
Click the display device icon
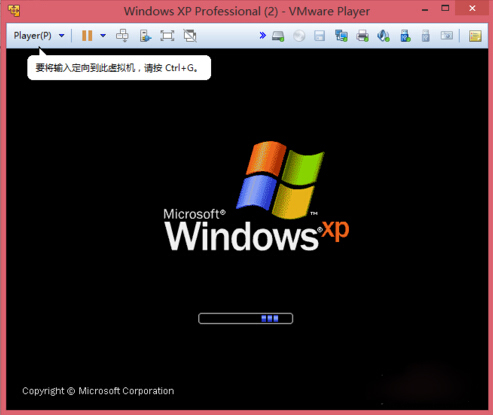tap(447, 35)
